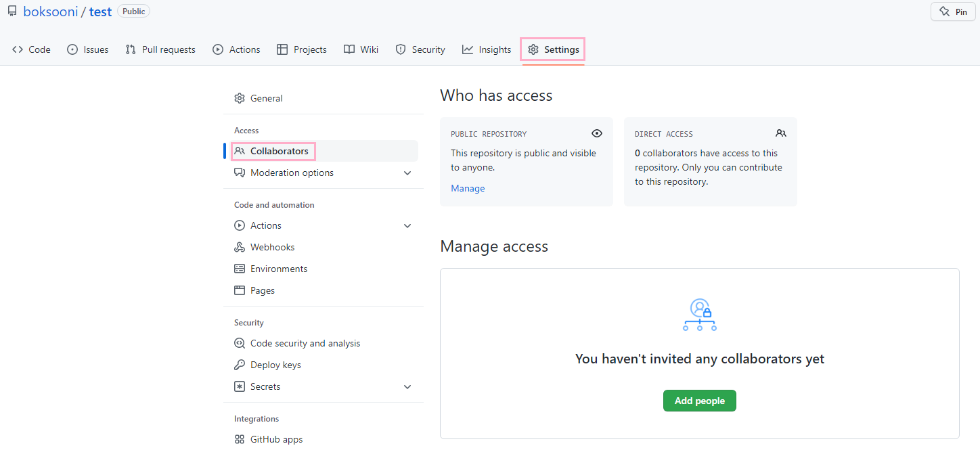The height and width of the screenshot is (450, 980).
Task: Click the gear icon in Settings tab
Action: [x=533, y=49]
